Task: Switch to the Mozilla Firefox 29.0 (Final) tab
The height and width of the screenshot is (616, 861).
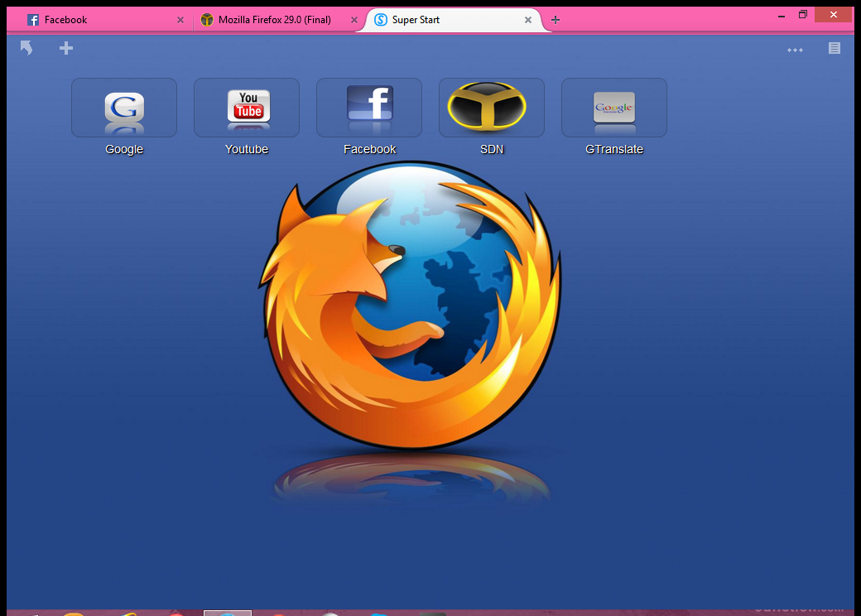Action: (273, 20)
